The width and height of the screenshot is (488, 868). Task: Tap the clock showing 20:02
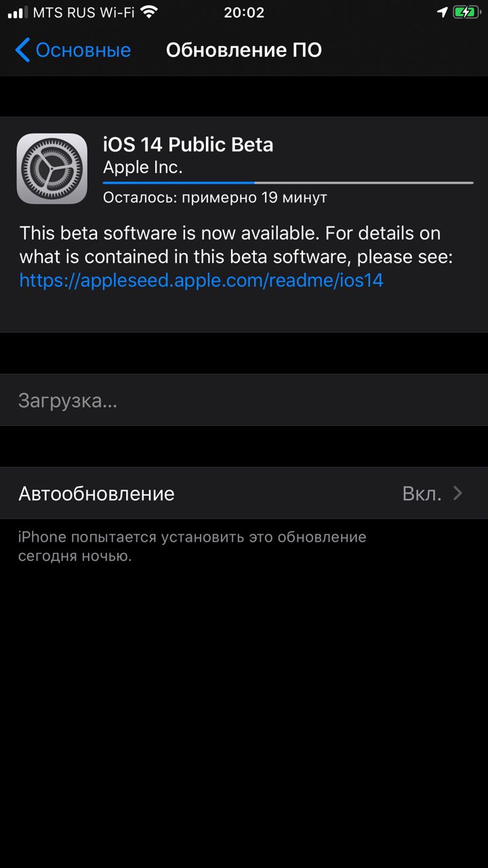(x=244, y=12)
